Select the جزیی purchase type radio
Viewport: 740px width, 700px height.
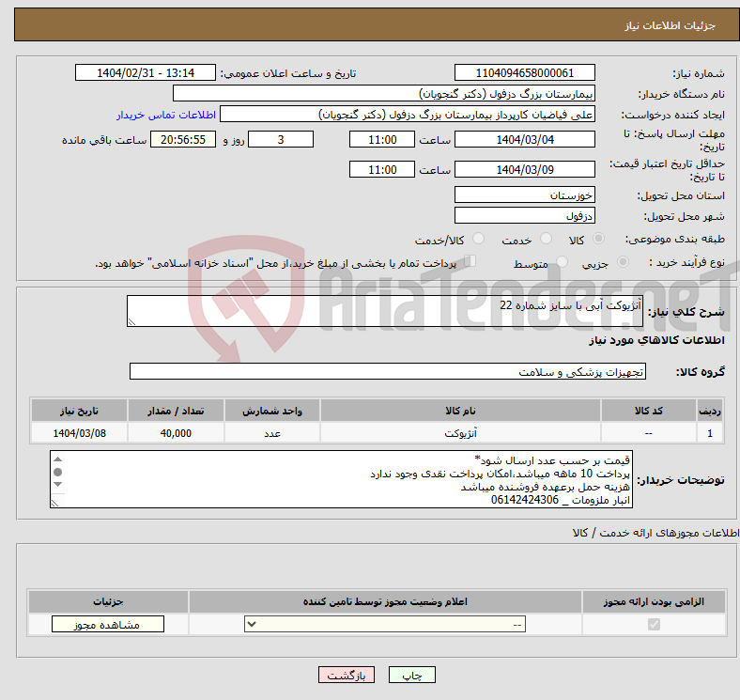(x=623, y=261)
